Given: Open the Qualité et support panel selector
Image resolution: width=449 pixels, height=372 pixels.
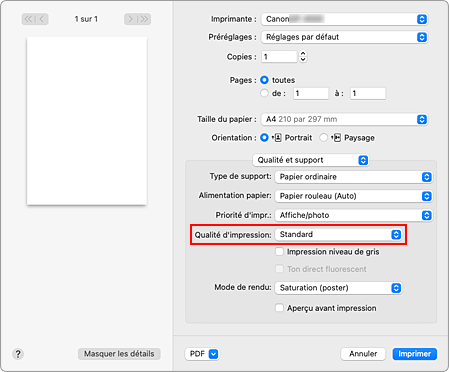Looking at the screenshot, I should 311,160.
